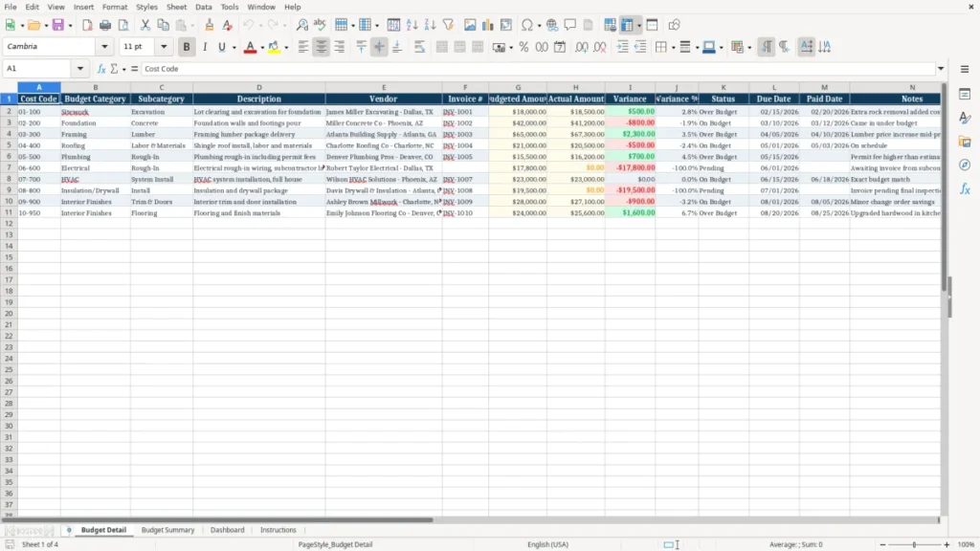The height and width of the screenshot is (551, 980).
Task: Cut selection with scissors icon
Action: (145, 25)
